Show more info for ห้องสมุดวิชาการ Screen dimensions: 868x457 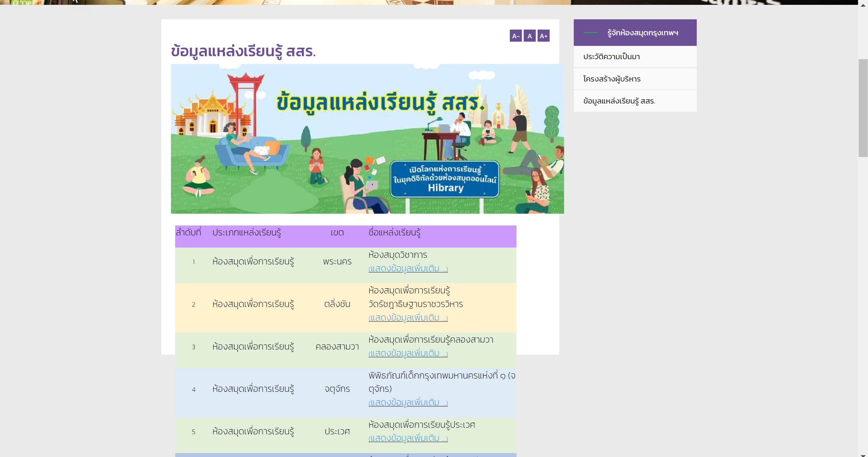tap(408, 268)
